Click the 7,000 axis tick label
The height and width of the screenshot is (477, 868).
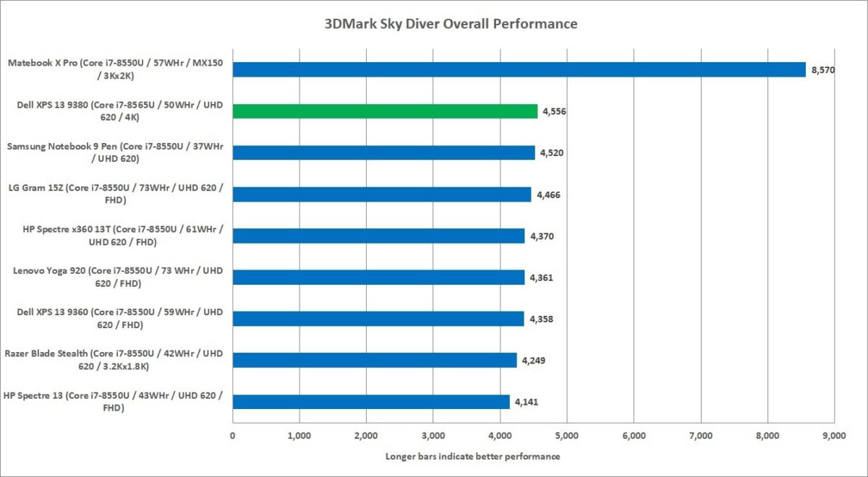pyautogui.click(x=700, y=436)
